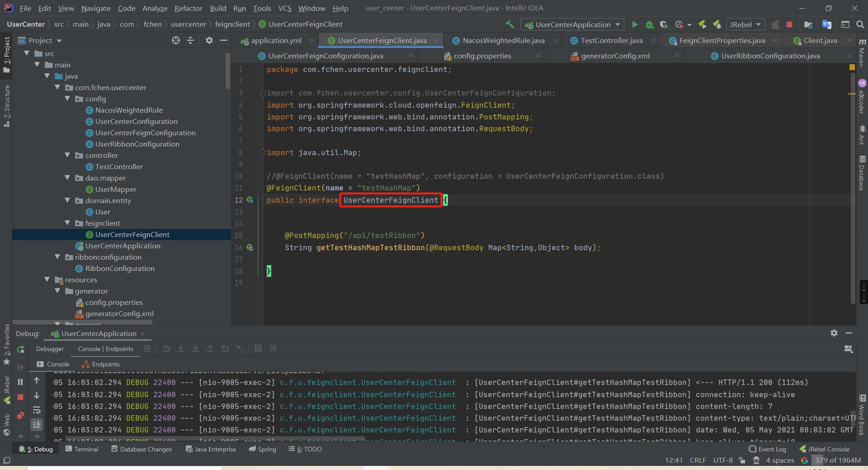Hide the Project tool window

tap(223, 40)
